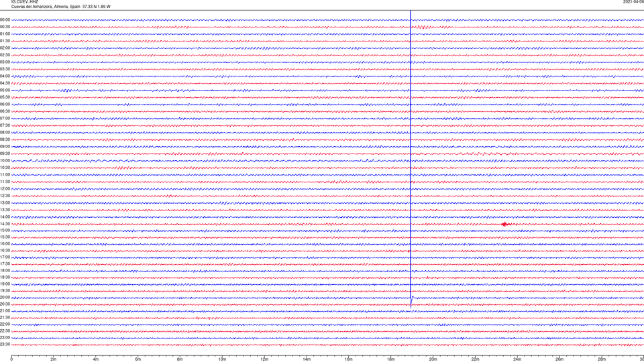Click the 01:30 row label
The height and width of the screenshot is (362, 644).
5,41
